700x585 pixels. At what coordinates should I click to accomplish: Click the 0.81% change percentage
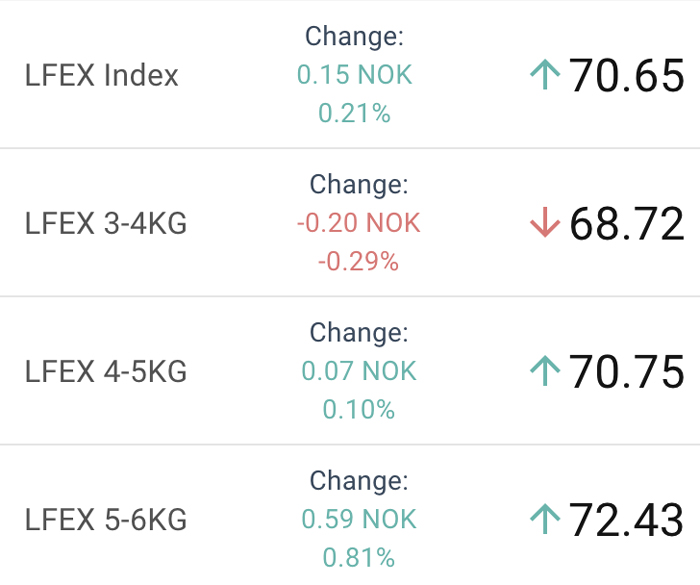click(359, 558)
